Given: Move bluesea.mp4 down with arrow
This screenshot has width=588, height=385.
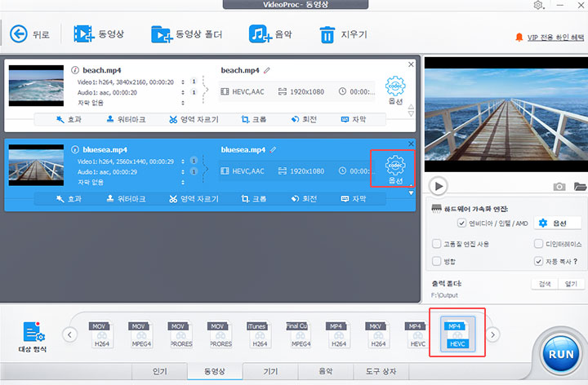Looking at the screenshot, I should point(411,193).
